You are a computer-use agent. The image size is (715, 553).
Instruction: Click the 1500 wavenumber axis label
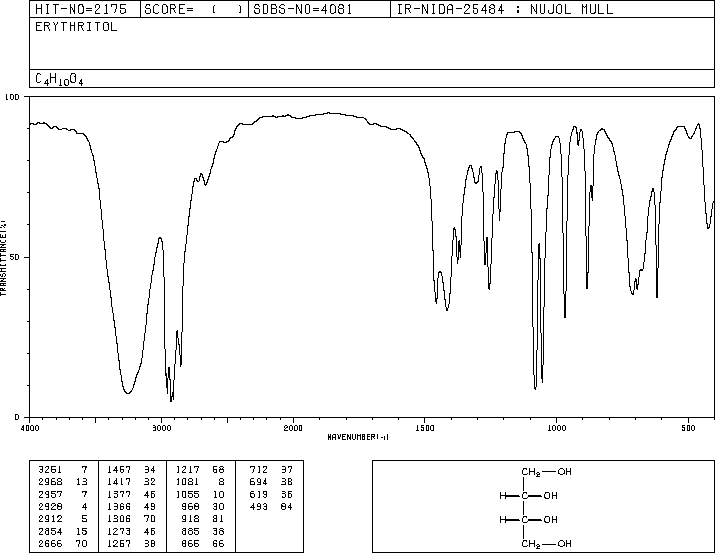click(x=425, y=428)
